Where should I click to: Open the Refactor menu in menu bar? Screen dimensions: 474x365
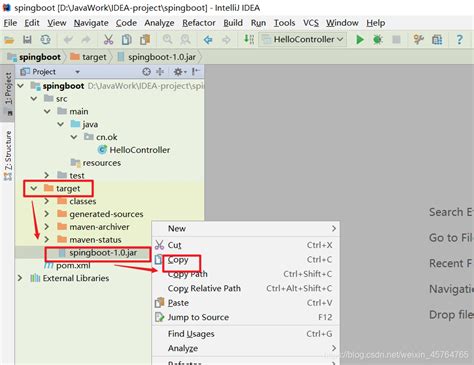199,23
